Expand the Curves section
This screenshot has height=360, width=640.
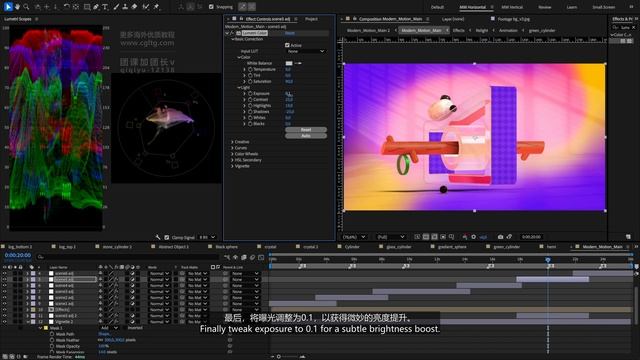tap(232, 148)
